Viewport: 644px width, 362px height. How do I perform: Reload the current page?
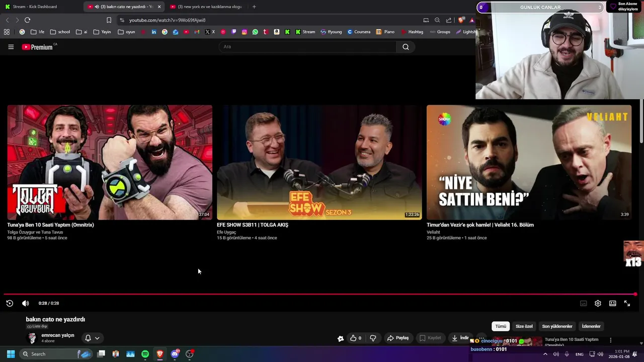(27, 20)
